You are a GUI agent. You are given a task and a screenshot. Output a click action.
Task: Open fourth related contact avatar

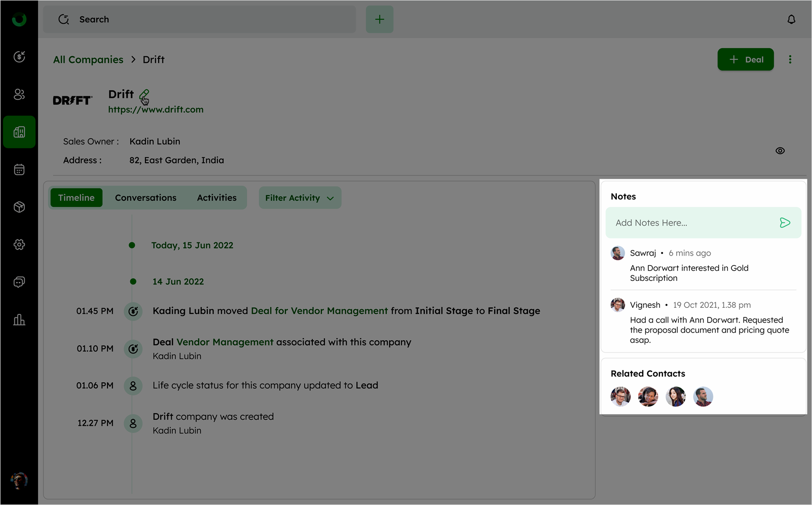pyautogui.click(x=703, y=396)
